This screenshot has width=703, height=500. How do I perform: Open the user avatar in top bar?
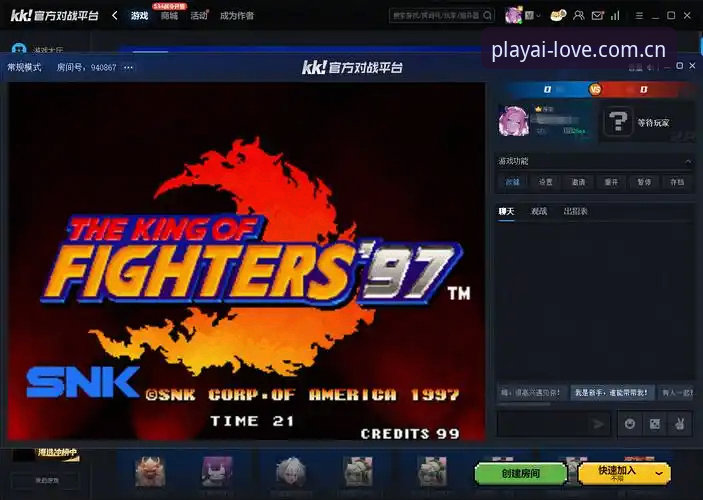pyautogui.click(x=513, y=15)
